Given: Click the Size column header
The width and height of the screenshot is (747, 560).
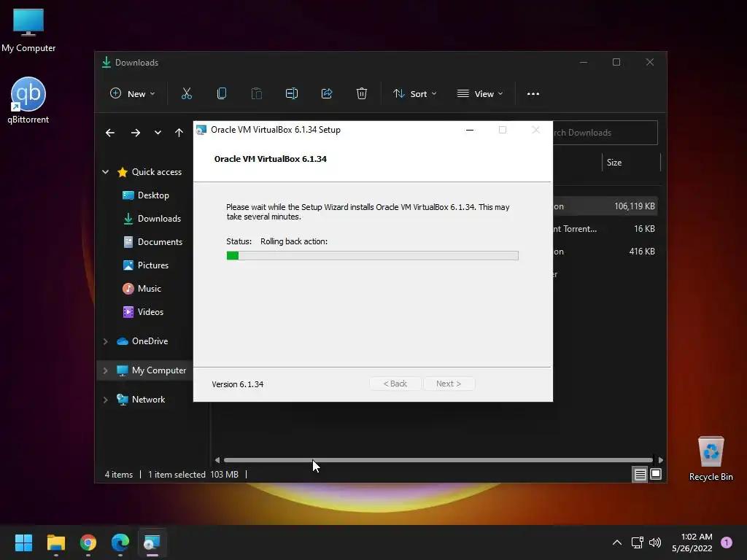Looking at the screenshot, I should point(631,163).
